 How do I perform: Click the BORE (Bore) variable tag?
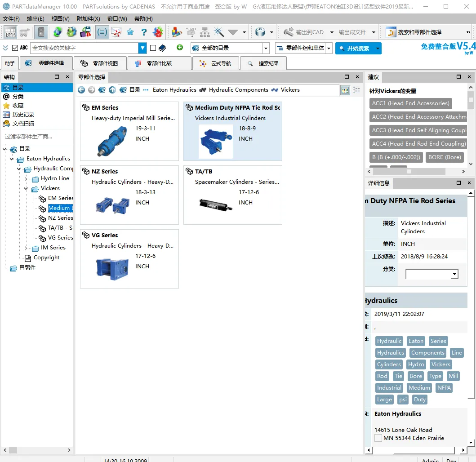click(x=445, y=157)
